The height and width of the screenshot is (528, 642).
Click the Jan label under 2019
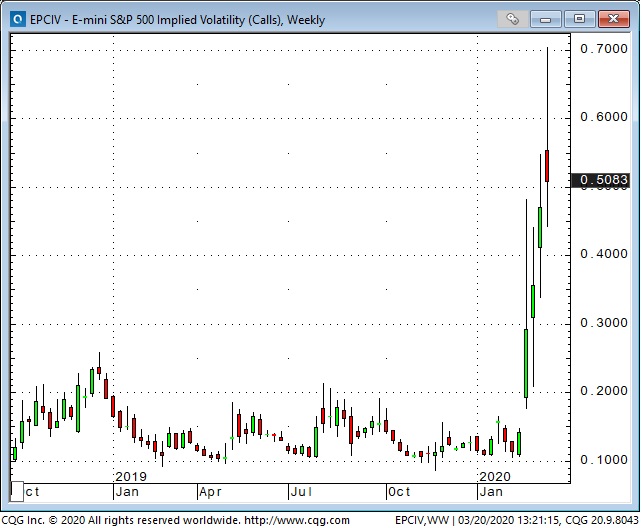tap(127, 492)
